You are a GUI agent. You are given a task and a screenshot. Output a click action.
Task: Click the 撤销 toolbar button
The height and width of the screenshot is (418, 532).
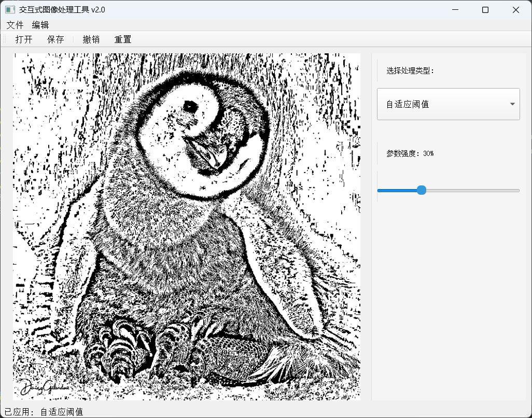point(91,39)
